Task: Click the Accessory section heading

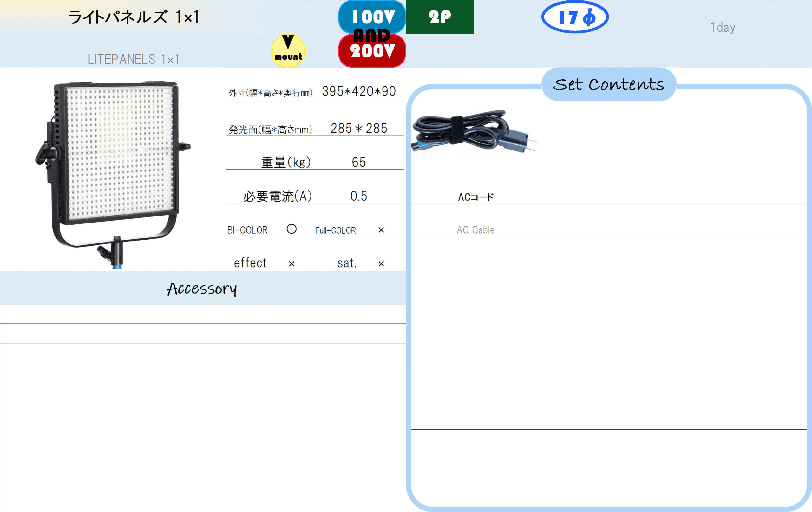Action: coord(202,289)
